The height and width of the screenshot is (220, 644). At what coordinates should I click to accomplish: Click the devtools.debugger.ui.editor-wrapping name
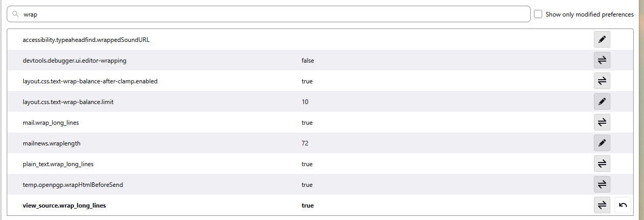pyautogui.click(x=74, y=61)
